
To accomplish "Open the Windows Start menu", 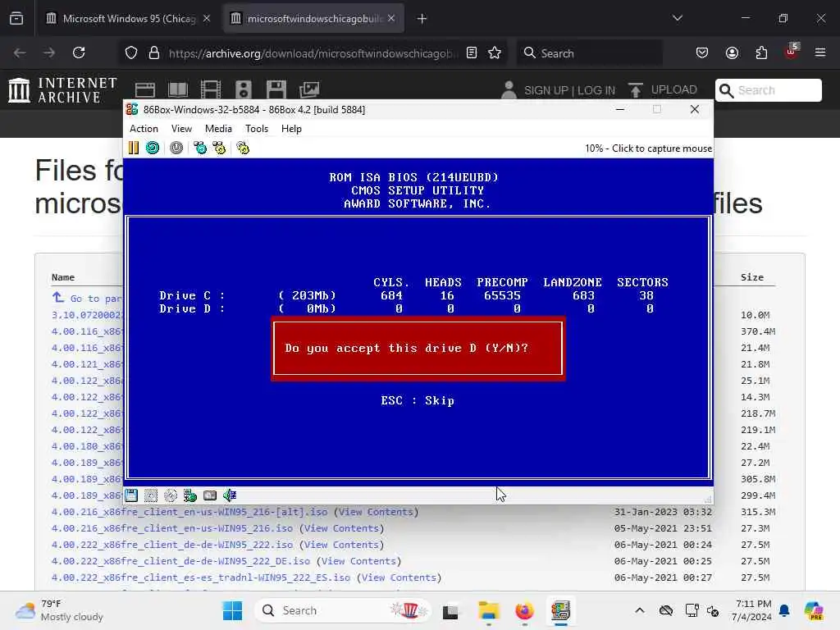I will click(232, 610).
